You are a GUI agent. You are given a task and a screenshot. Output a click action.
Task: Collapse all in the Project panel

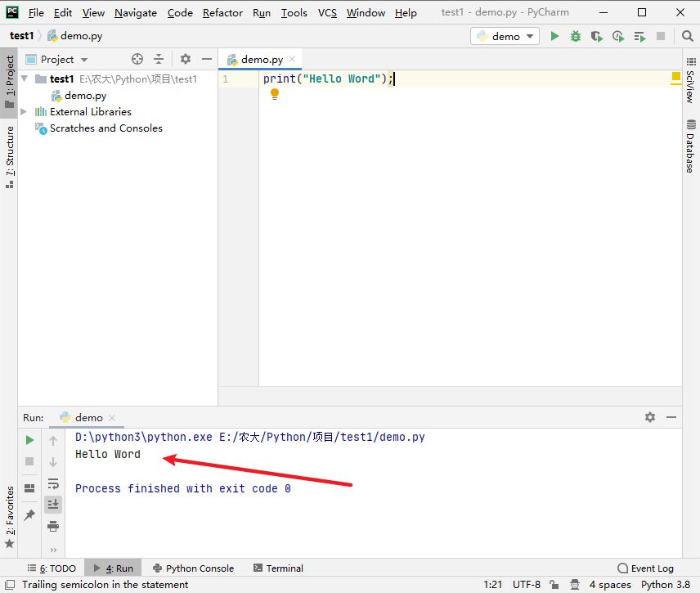[159, 59]
